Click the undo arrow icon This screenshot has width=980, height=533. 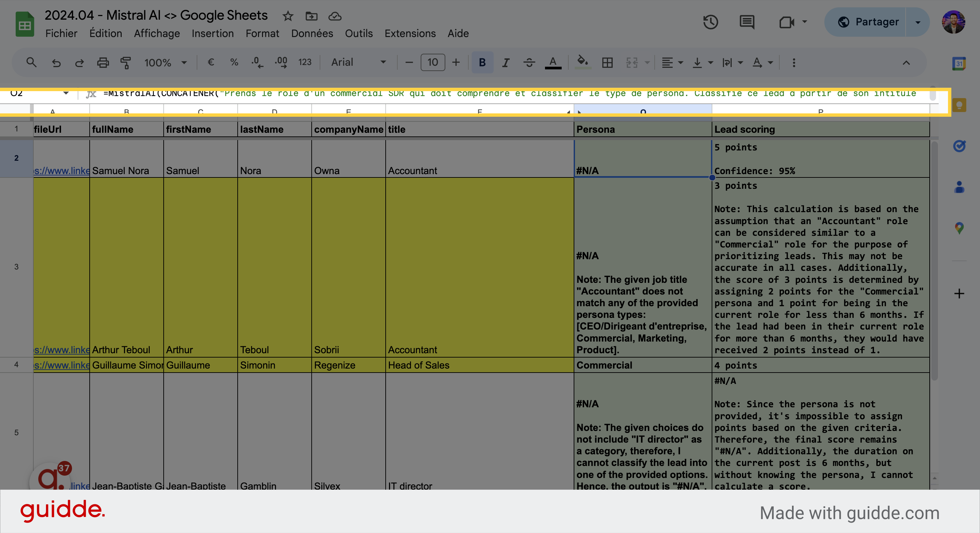(56, 62)
